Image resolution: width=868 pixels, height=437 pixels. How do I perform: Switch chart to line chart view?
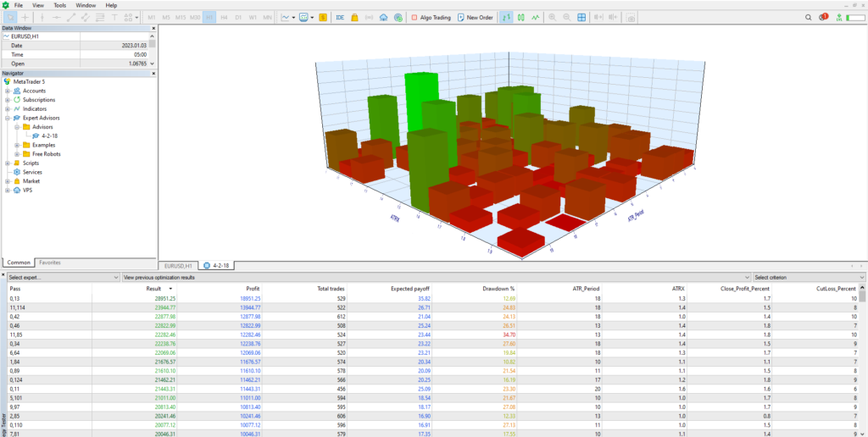pos(536,17)
